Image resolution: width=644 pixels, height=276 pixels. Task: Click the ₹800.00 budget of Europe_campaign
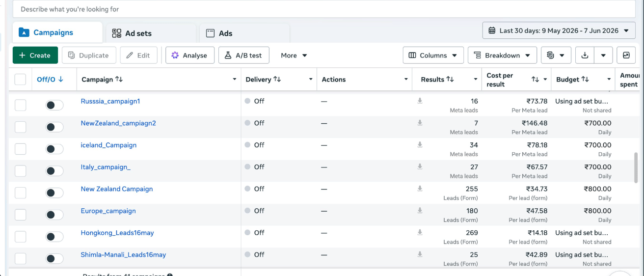coord(597,211)
